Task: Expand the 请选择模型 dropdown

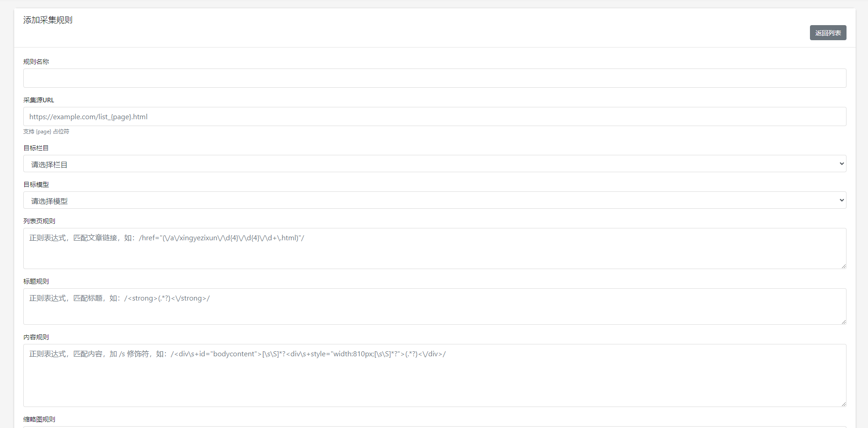Action: point(434,201)
